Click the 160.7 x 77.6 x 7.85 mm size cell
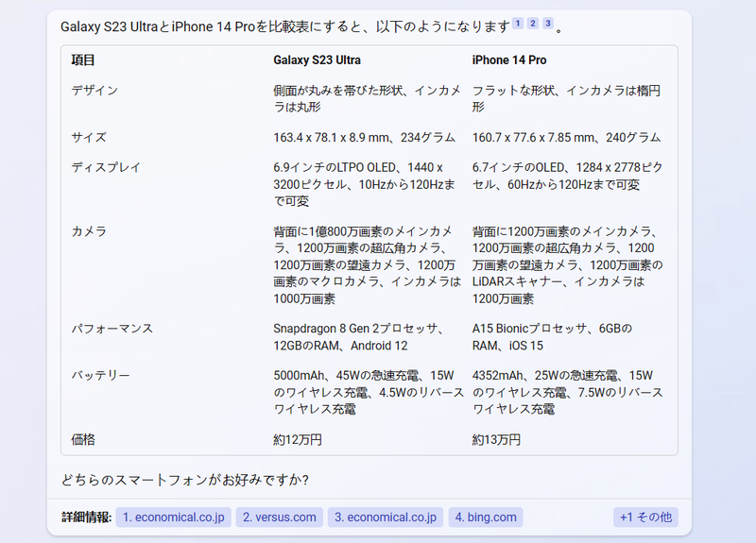756x543 pixels. coord(566,137)
